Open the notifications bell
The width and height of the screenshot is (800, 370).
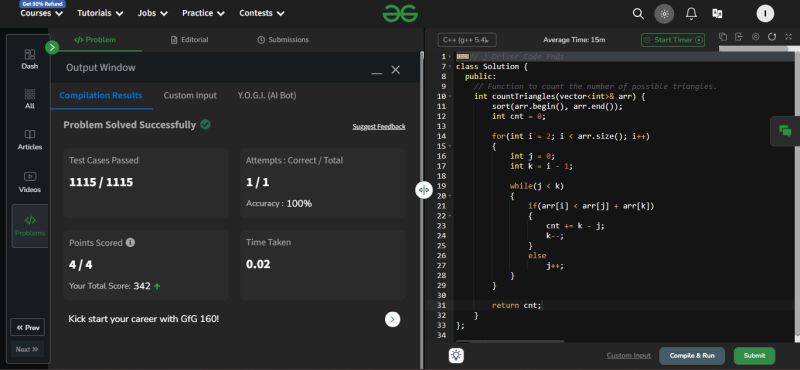point(691,14)
